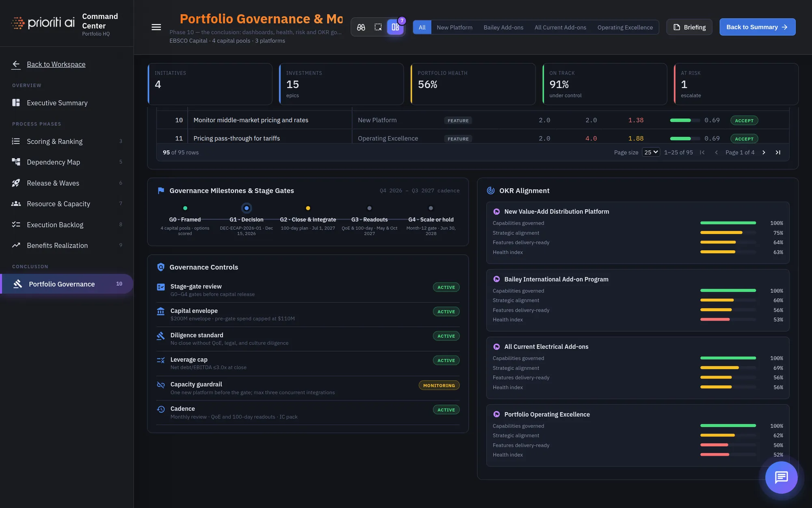
Task: Click the All Current Electrical Add-ons icon
Action: [x=496, y=347]
